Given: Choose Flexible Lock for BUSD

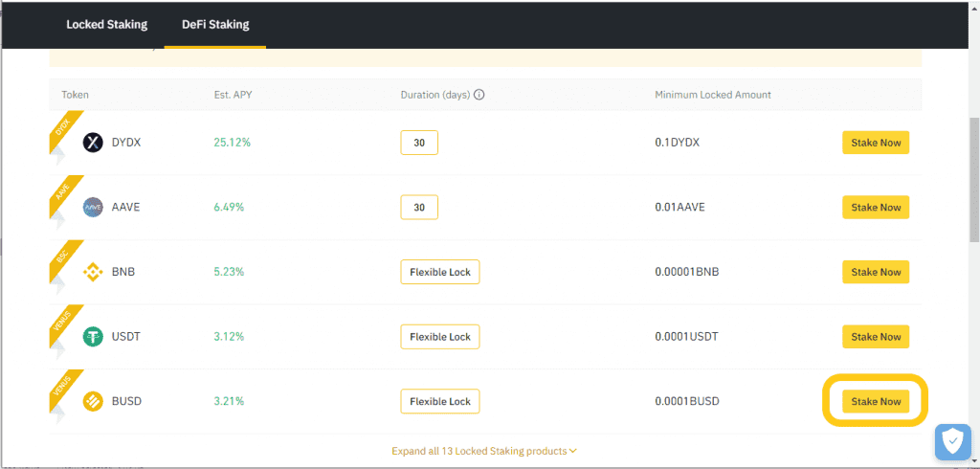Looking at the screenshot, I should [440, 401].
